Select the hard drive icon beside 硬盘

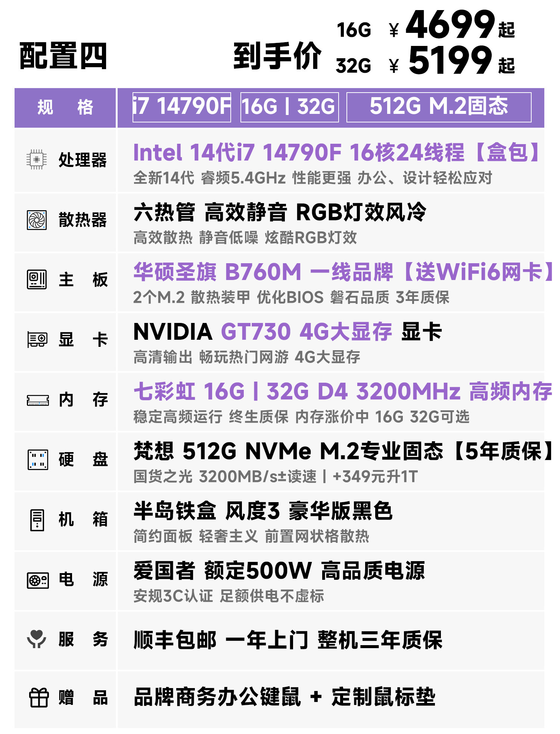(38, 459)
